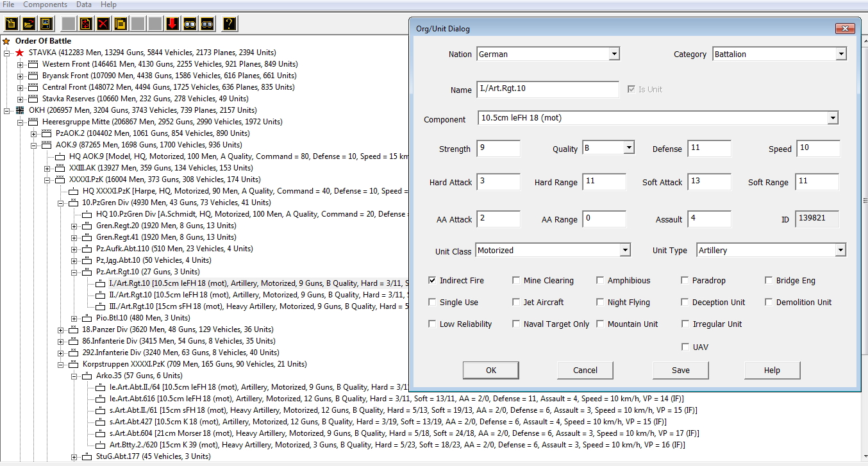Click OK in the Org/Unit Dialog
Viewport: 868px width, 466px height.
point(491,370)
